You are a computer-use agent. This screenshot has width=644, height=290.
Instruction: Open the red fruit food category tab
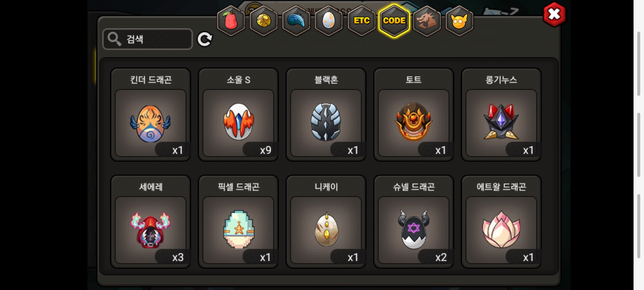click(231, 21)
